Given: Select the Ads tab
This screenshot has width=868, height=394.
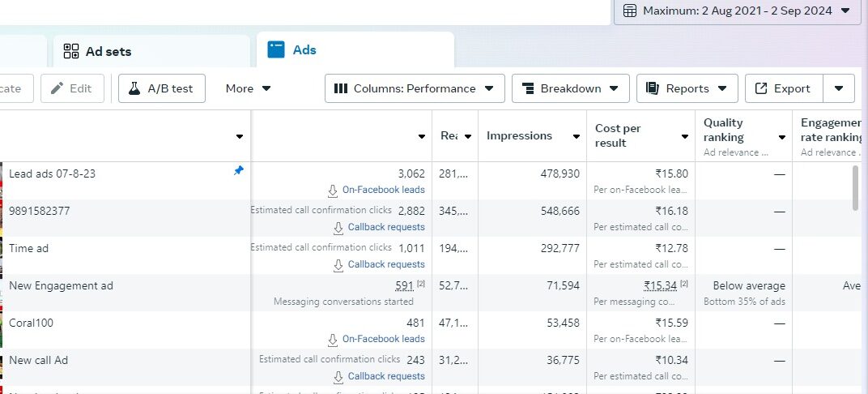Looking at the screenshot, I should (304, 49).
